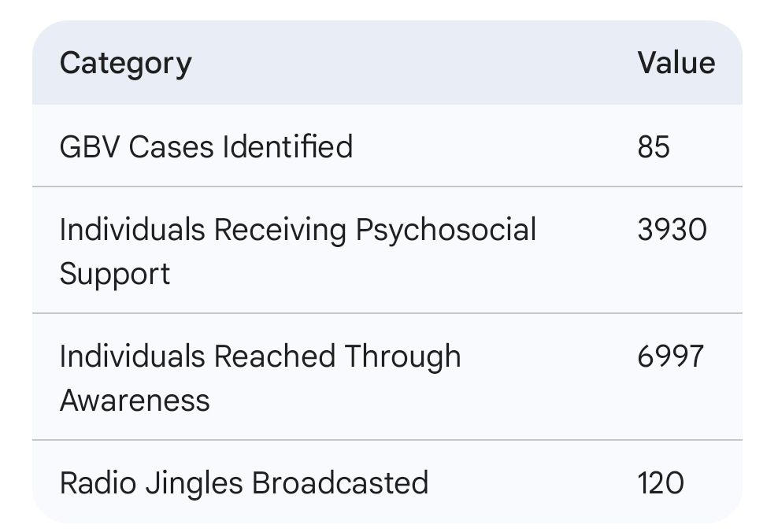Click the Category column header
This screenshot has height=532, width=778.
pyautogui.click(x=125, y=63)
